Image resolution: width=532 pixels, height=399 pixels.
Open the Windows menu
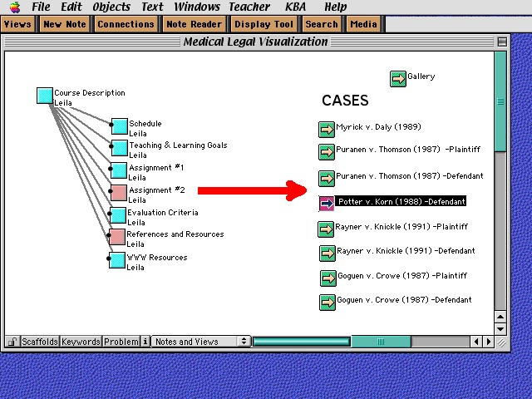[197, 7]
